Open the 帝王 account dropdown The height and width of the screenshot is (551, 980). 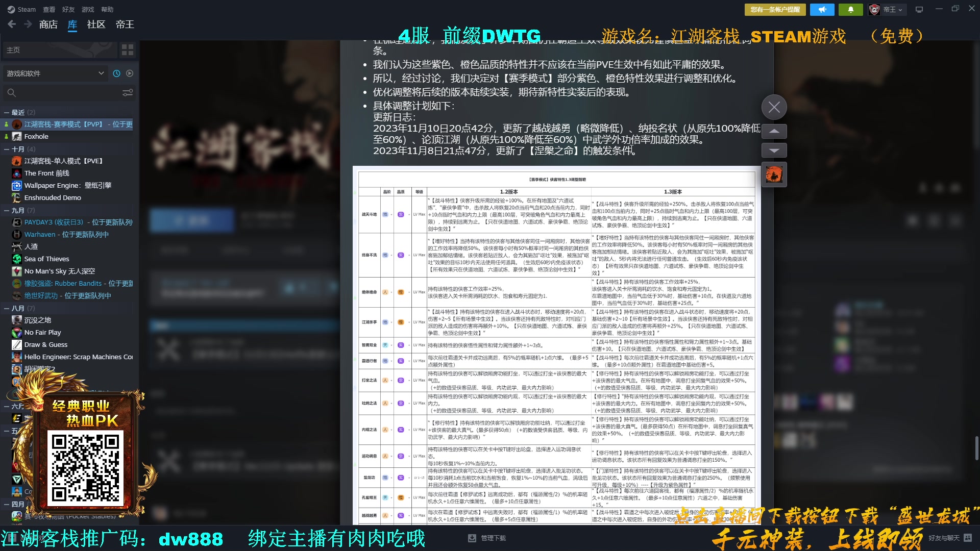pyautogui.click(x=887, y=9)
